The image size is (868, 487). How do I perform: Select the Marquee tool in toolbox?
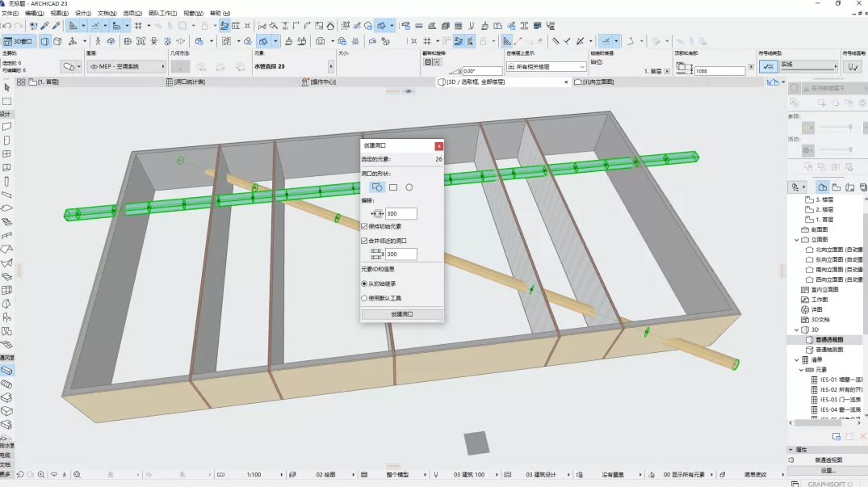(x=6, y=101)
